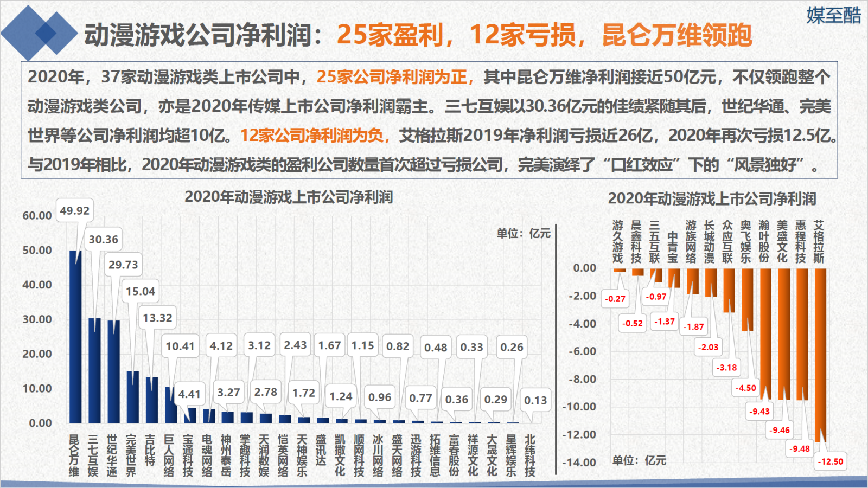Select the -3.18 data label
This screenshot has height=488, width=868.
(x=726, y=368)
